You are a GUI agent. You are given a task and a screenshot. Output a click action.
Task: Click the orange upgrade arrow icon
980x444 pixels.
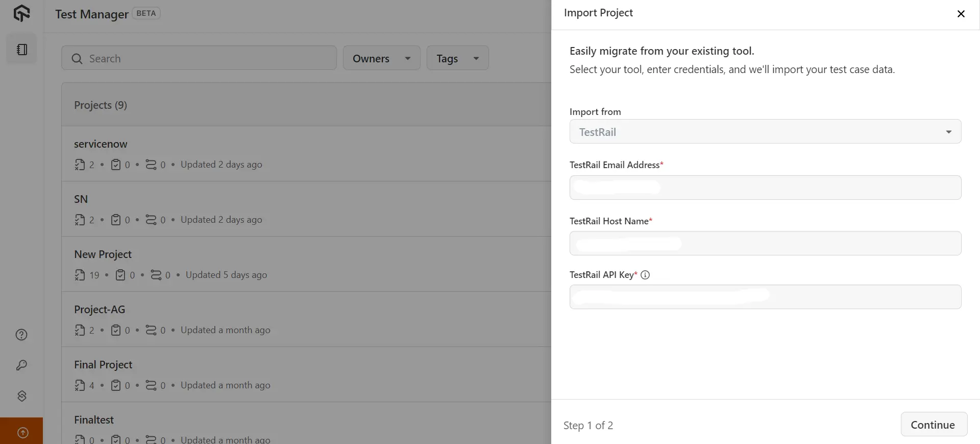tap(22, 433)
